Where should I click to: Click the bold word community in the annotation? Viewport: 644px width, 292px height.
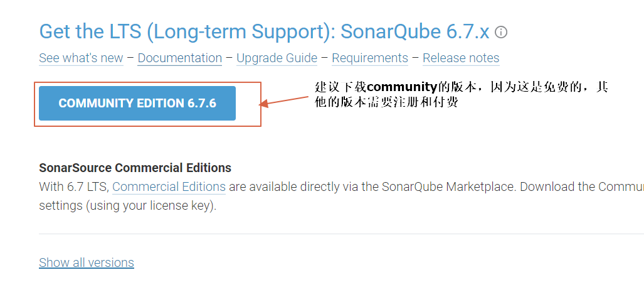coord(402,88)
